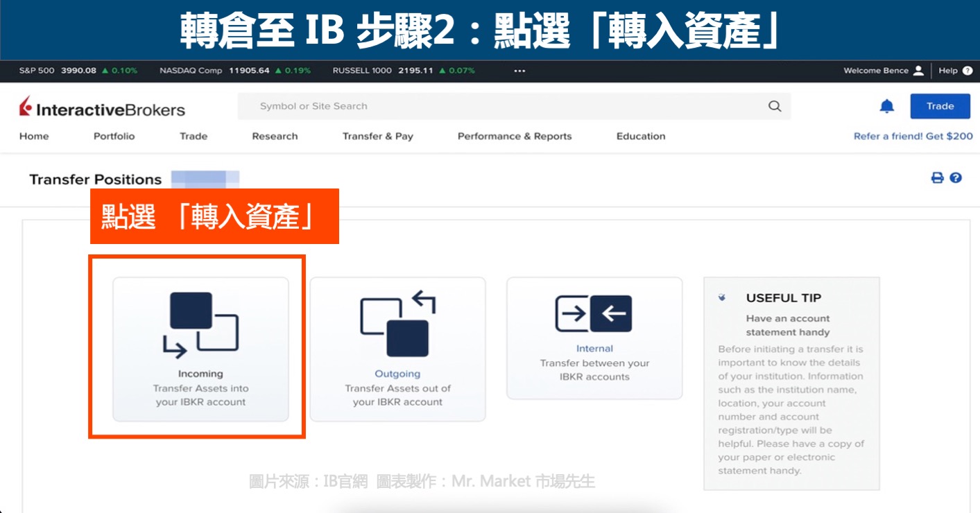
Task: Expand the ticker bar ellipsis
Action: coord(519,71)
